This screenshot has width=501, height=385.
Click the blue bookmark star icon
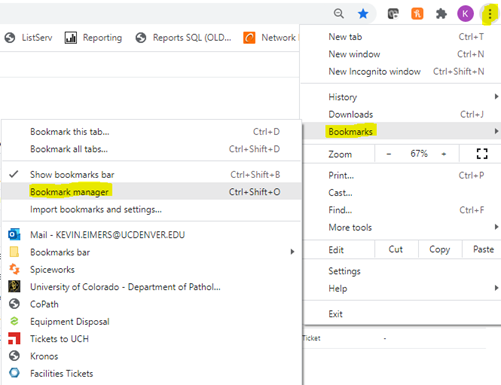coord(363,14)
